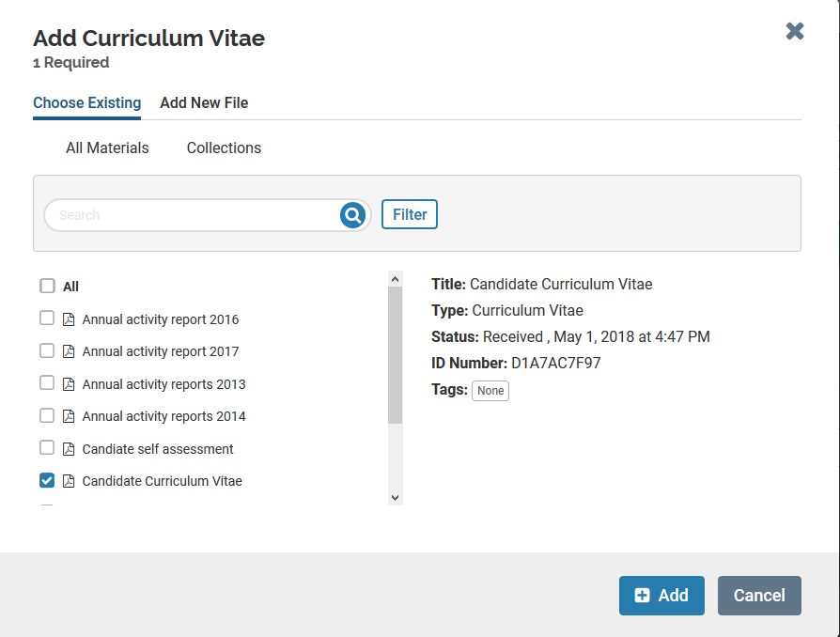Image resolution: width=840 pixels, height=637 pixels.
Task: Select Candiate self assessment checkbox
Action: click(47, 447)
